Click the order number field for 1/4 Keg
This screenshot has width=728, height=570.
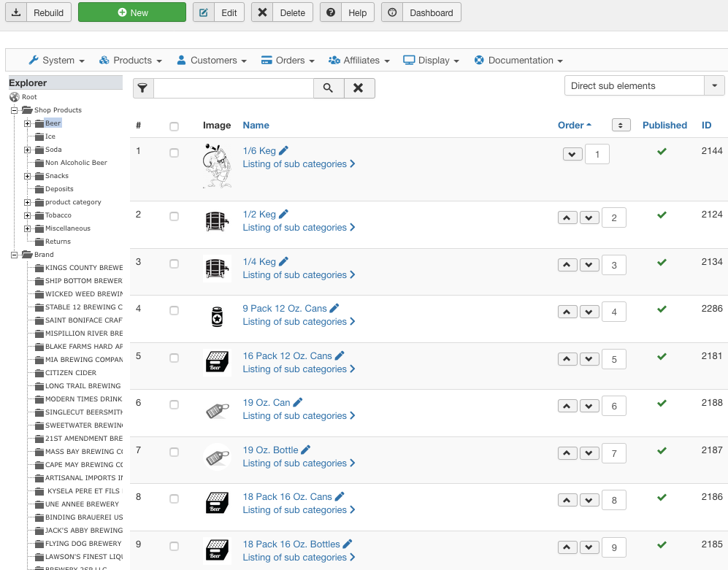[x=614, y=265]
